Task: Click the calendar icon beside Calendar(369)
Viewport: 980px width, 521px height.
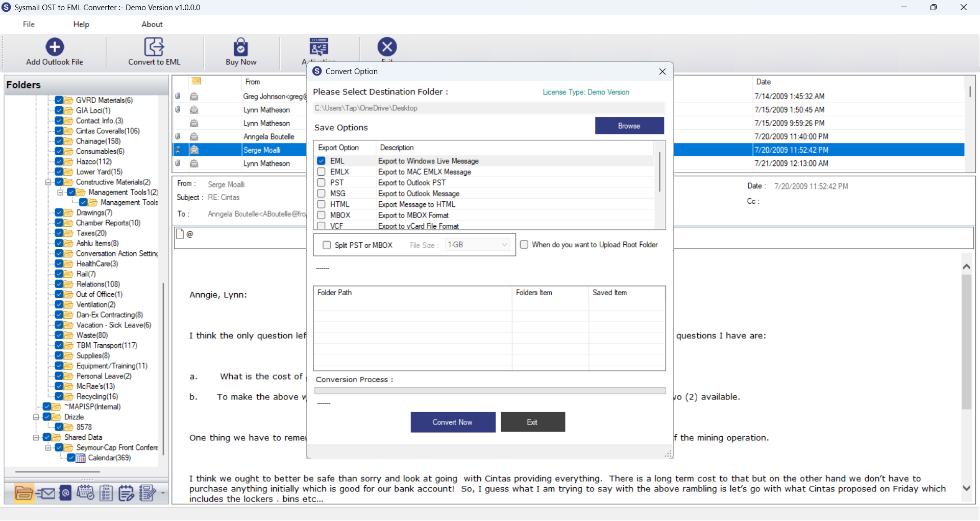Action: (x=81, y=458)
